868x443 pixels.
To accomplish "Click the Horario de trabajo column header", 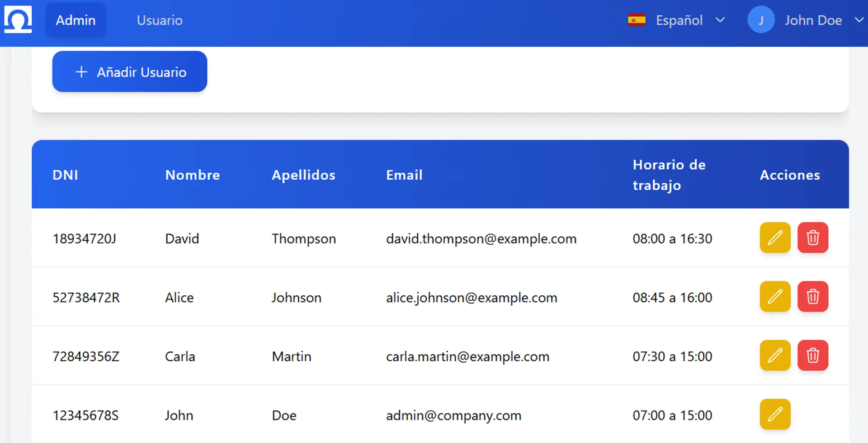I will point(669,175).
